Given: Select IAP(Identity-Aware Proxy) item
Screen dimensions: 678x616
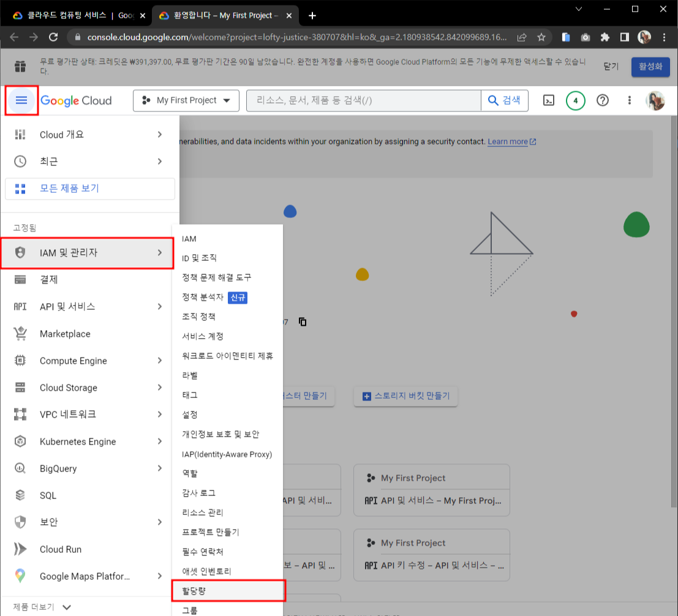Looking at the screenshot, I should coord(227,454).
